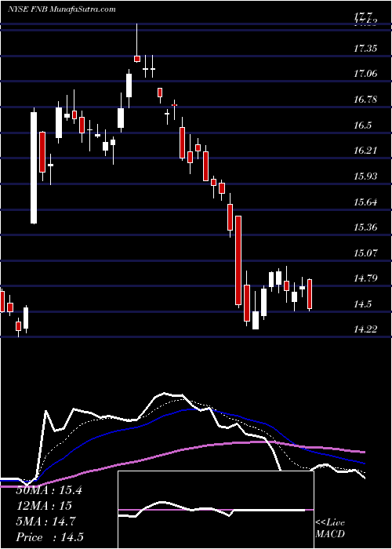Click the 14.22 price axis label

pyautogui.click(x=365, y=329)
